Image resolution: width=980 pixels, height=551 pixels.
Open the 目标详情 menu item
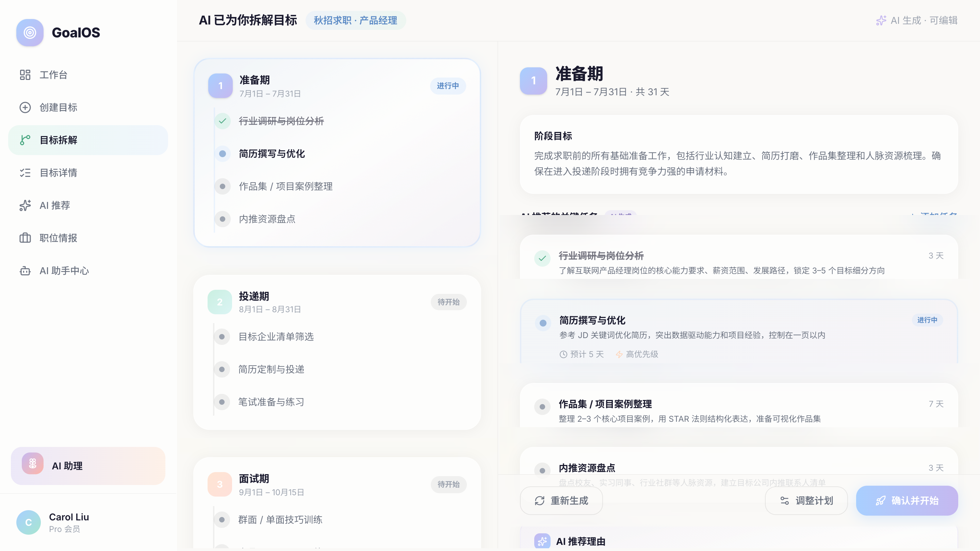[x=88, y=173]
